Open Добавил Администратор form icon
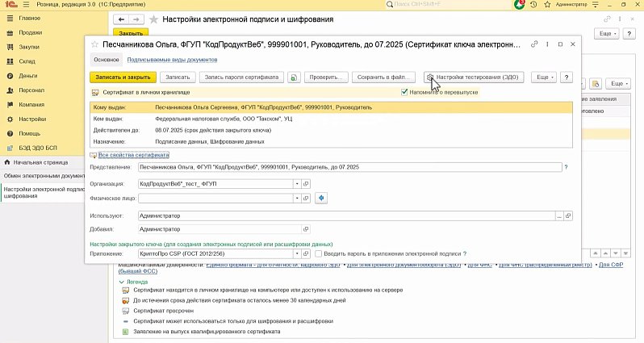 point(306,229)
